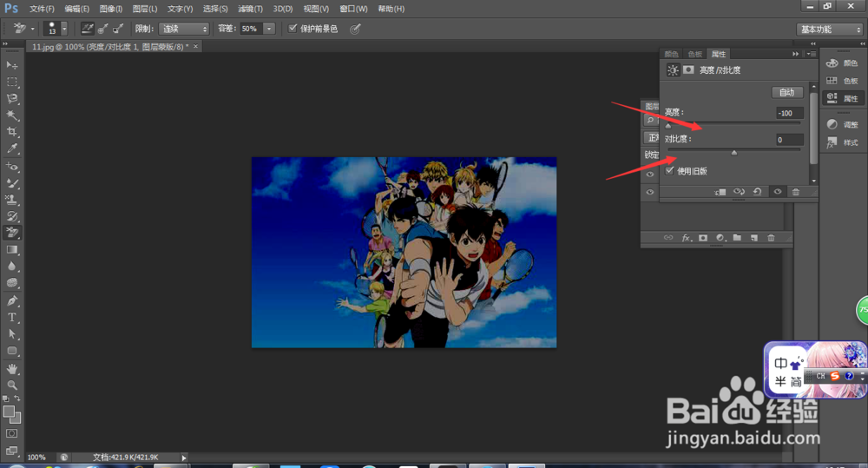868x468 pixels.
Task: Click the tablet pressure size icon
Action: (355, 29)
